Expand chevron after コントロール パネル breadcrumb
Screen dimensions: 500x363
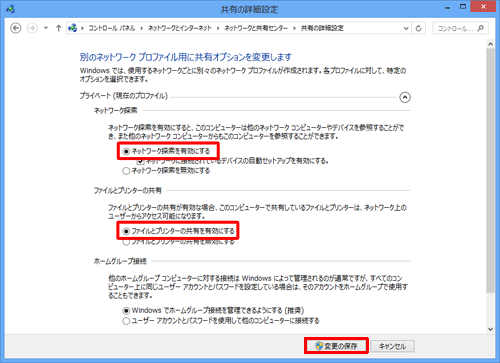click(x=141, y=28)
